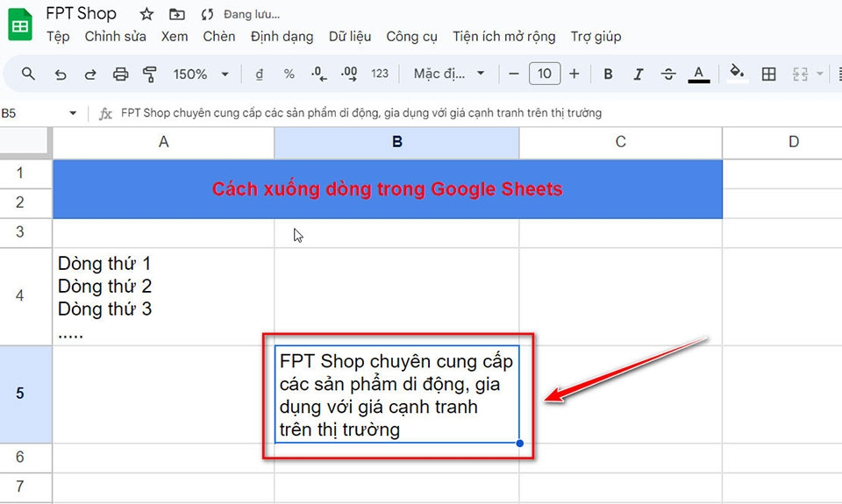This screenshot has height=504, width=842.
Task: Expand the Name box dropdown arrow
Action: pos(73,113)
